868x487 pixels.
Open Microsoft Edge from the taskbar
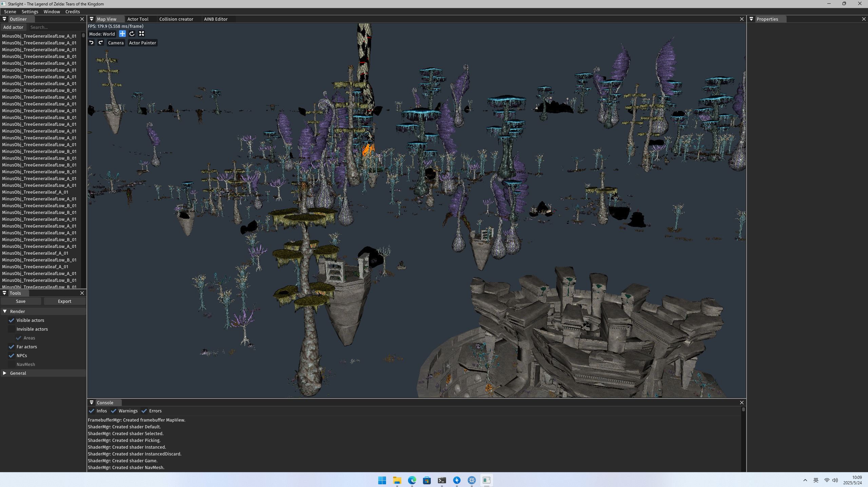(x=412, y=480)
